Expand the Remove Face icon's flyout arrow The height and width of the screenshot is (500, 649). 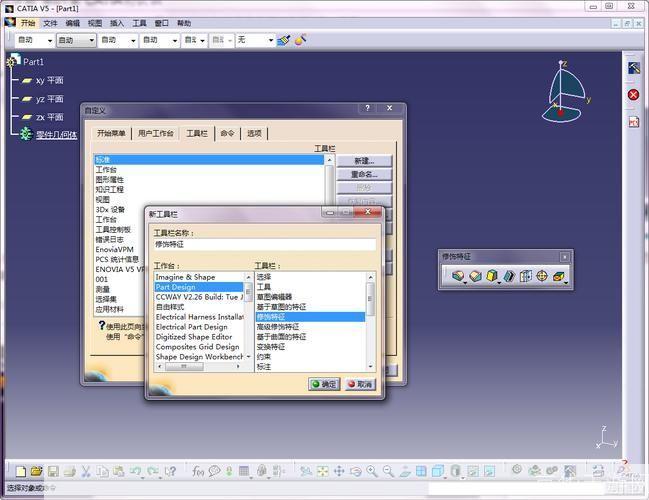(x=566, y=283)
